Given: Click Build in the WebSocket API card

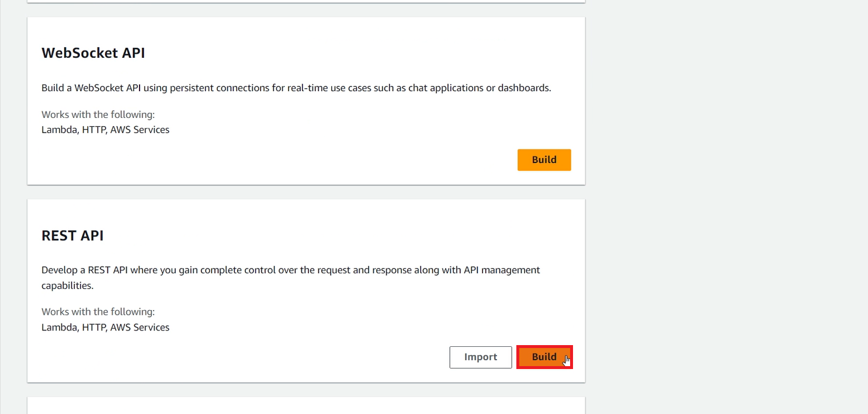Looking at the screenshot, I should (544, 160).
